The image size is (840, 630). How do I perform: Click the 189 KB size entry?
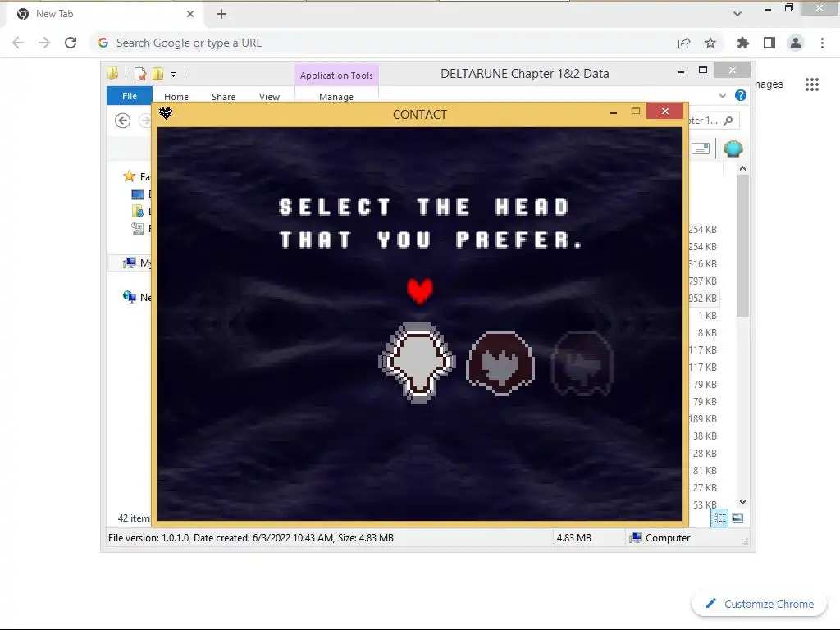703,419
